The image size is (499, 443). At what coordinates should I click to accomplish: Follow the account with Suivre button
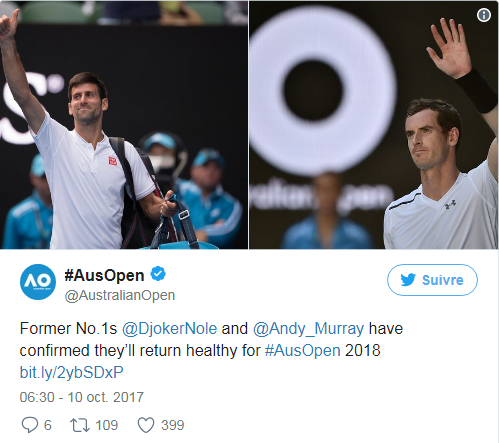pyautogui.click(x=432, y=280)
